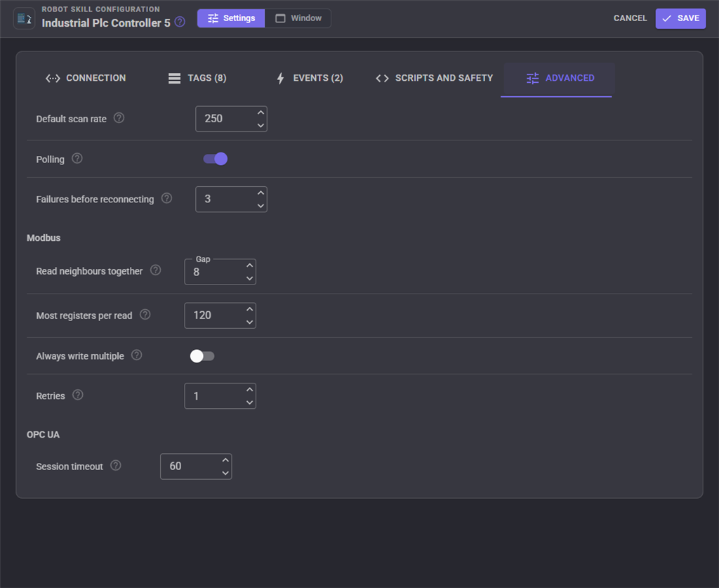
Task: Show help for Always write multiple
Action: [137, 355]
